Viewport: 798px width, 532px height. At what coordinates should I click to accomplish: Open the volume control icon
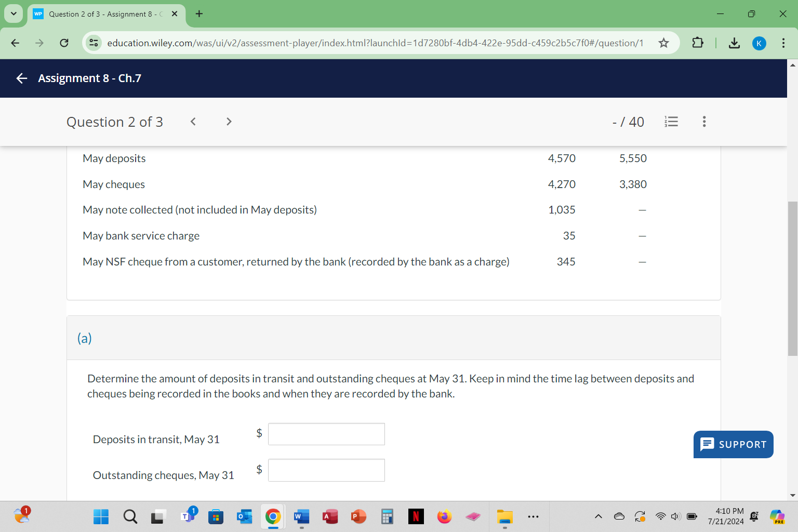pos(675,516)
